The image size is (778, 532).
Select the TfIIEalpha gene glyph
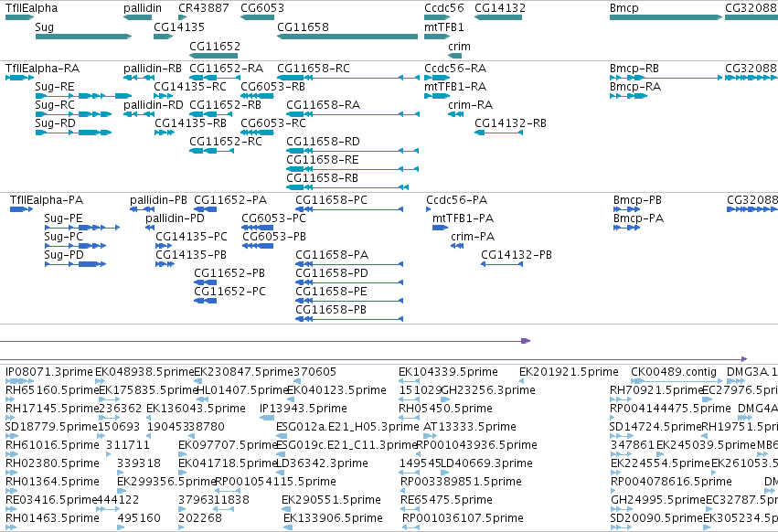tap(19, 17)
